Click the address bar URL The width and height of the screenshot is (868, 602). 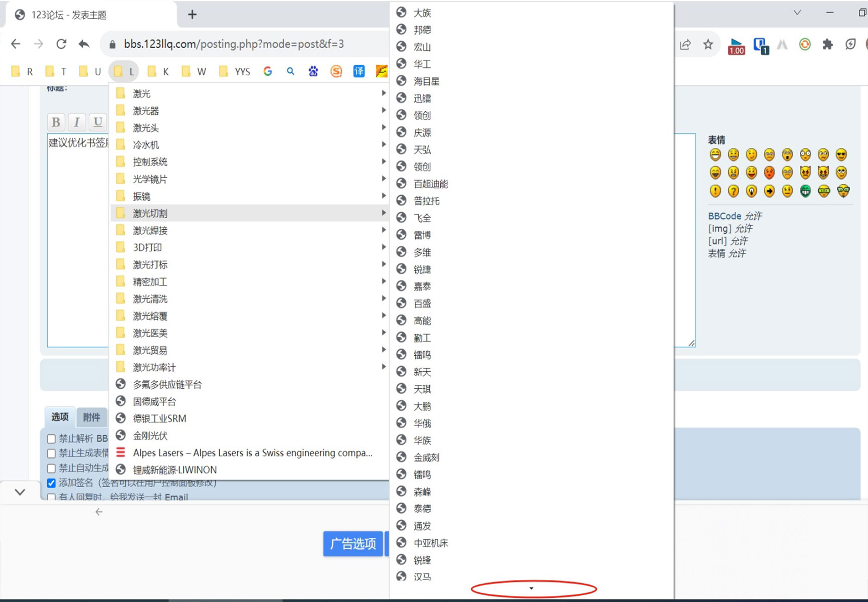tap(234, 44)
